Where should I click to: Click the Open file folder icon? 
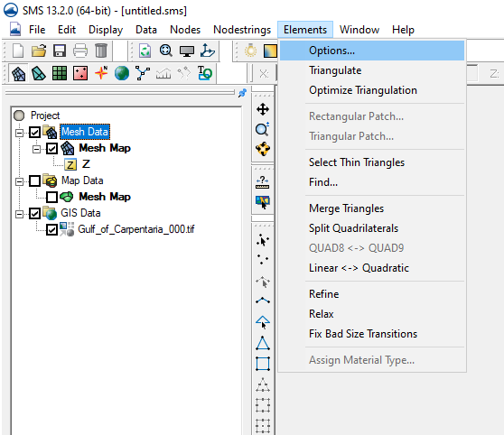point(39,51)
